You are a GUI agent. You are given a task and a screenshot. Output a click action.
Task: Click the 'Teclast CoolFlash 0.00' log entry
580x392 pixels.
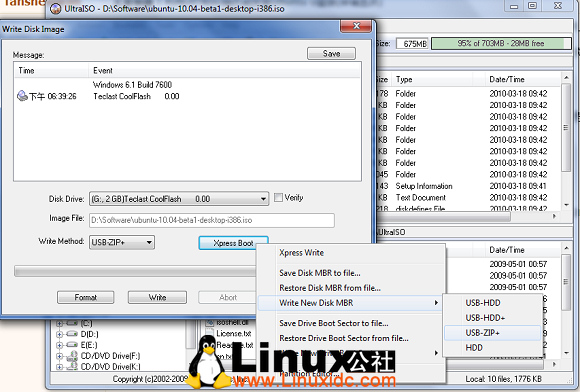pos(136,97)
